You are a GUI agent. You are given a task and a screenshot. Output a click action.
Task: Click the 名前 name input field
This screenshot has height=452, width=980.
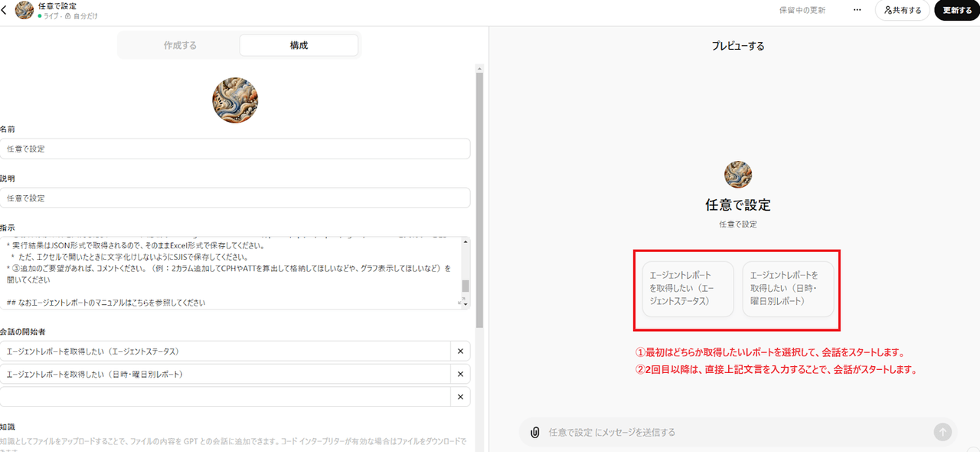(235, 149)
